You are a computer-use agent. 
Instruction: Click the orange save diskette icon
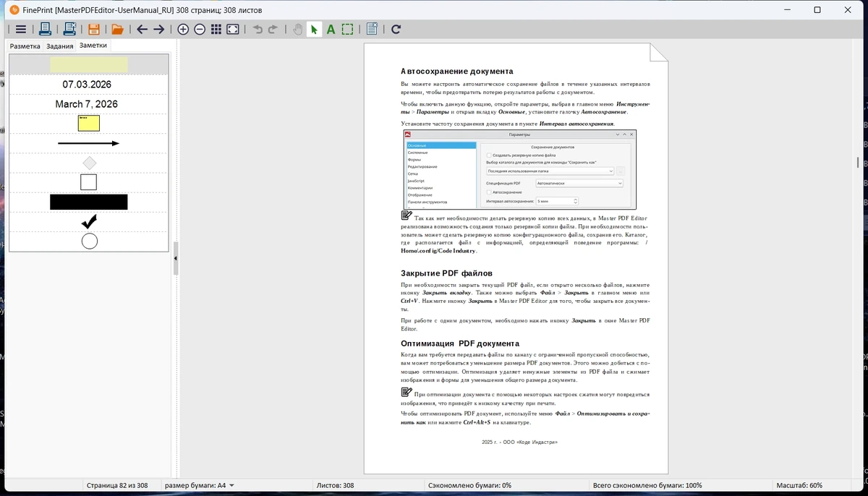pos(93,30)
